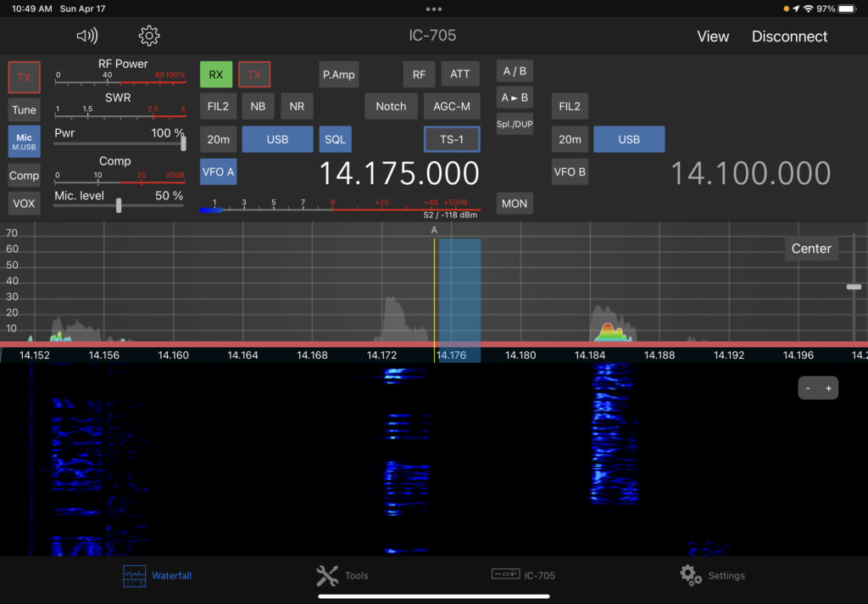Zoom in waterfall with plus button
The width and height of the screenshot is (868, 604).
click(828, 389)
